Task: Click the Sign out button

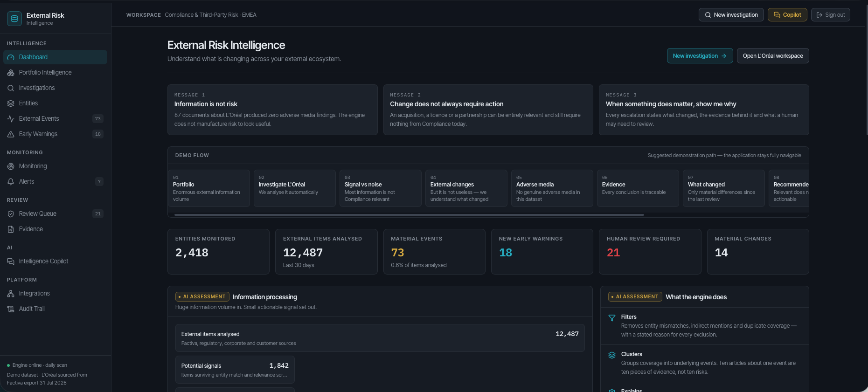Action: click(830, 15)
